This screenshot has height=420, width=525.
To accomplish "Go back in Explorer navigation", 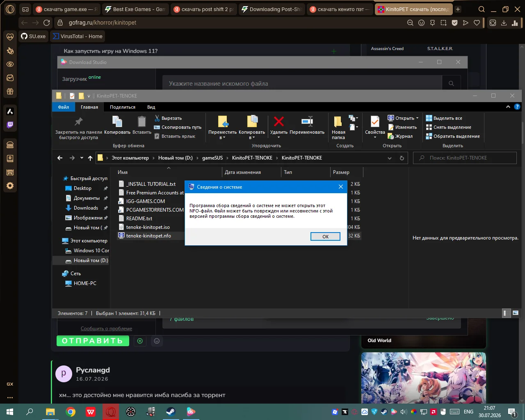I will coord(60,158).
